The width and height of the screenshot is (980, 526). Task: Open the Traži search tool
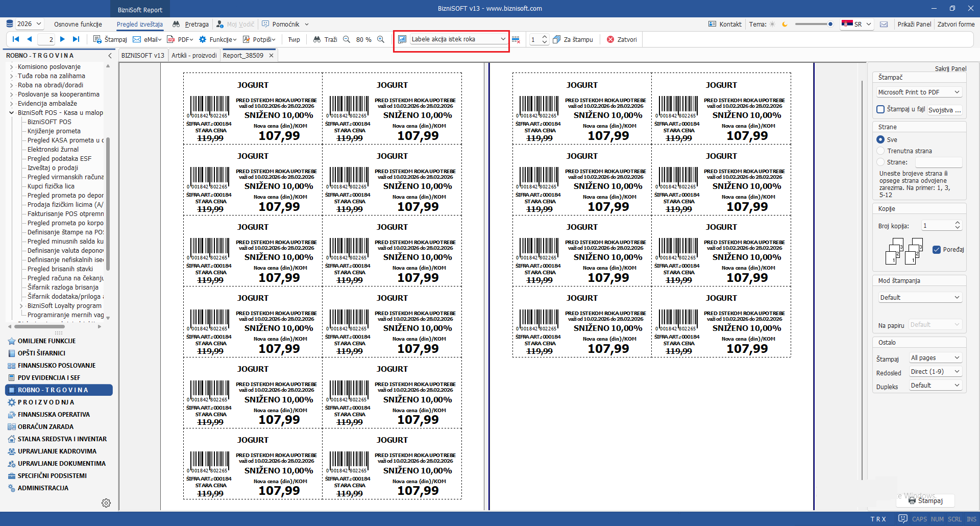click(x=325, y=39)
